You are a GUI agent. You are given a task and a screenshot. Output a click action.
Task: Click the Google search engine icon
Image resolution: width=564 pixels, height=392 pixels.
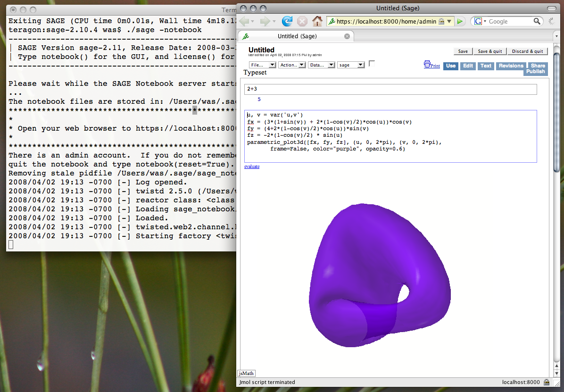click(478, 22)
